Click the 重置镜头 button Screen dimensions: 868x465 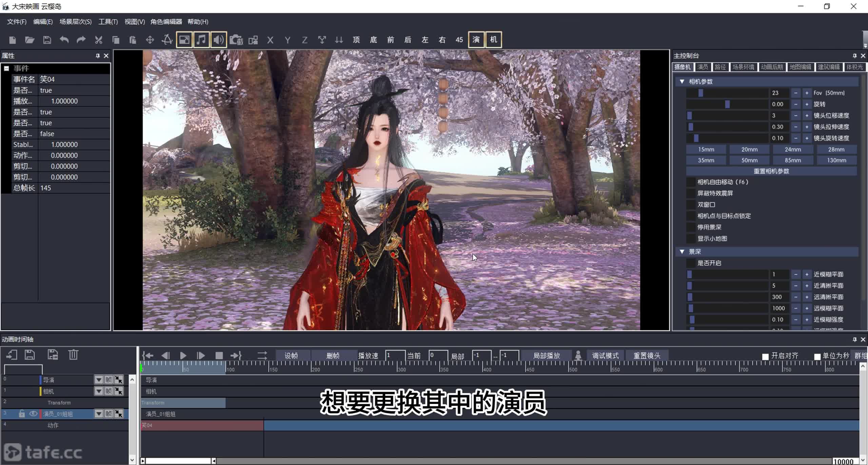click(647, 356)
